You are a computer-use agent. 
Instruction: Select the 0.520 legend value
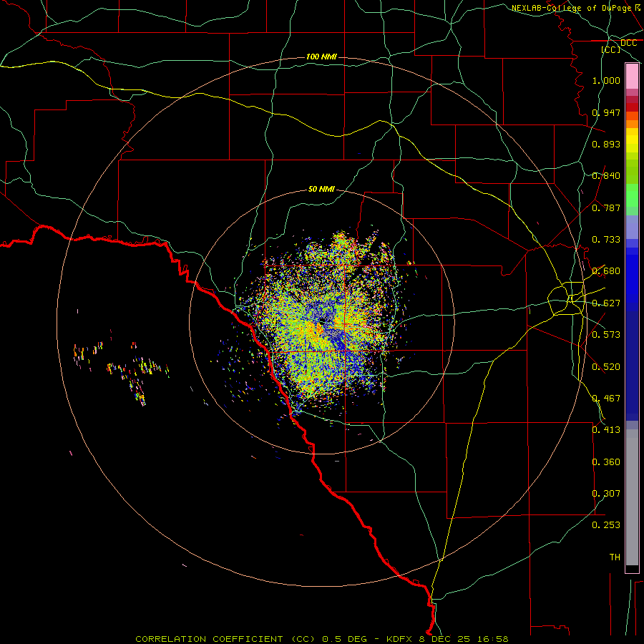click(606, 367)
